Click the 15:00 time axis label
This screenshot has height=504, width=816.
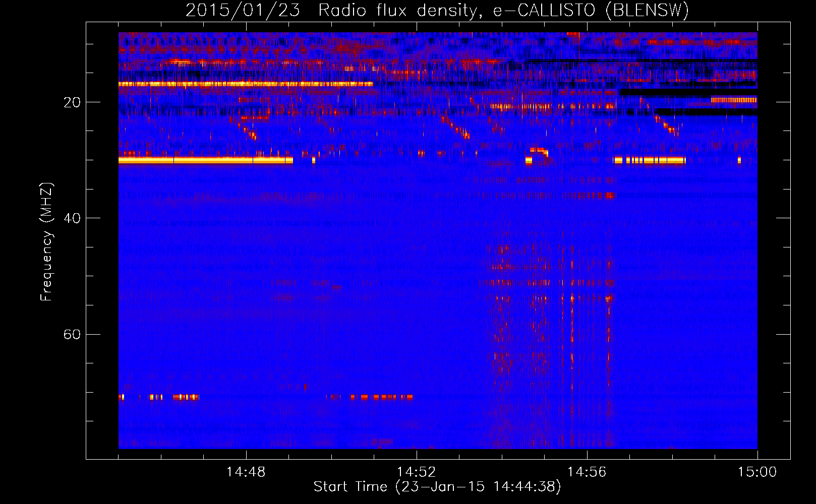point(757,472)
